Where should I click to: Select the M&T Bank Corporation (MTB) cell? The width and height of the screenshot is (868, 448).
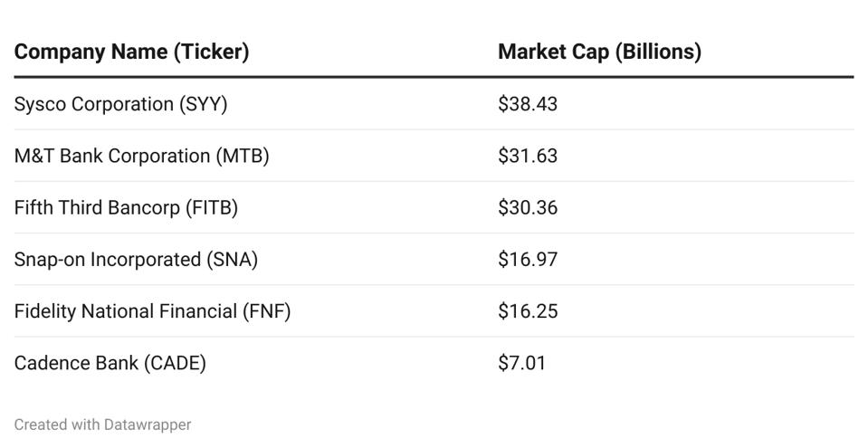141,156
